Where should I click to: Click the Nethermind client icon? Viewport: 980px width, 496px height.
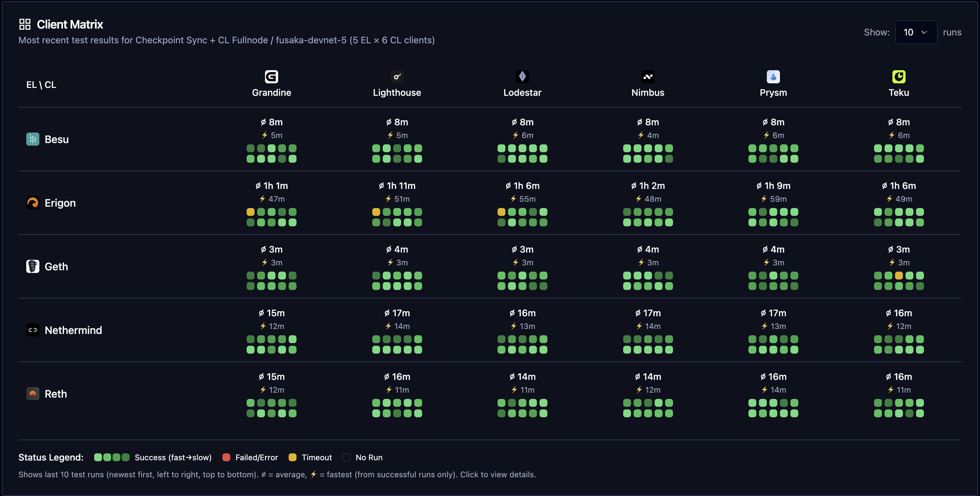pos(33,330)
